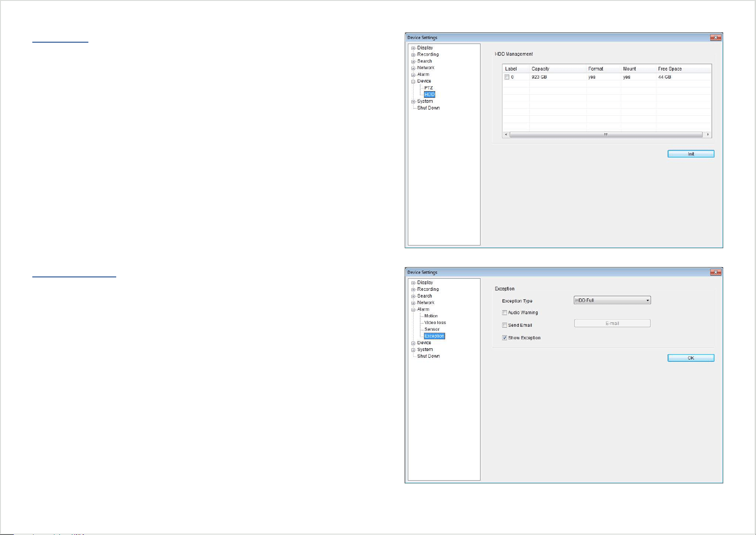Expand Search node in HDD window tree

pyautogui.click(x=413, y=61)
